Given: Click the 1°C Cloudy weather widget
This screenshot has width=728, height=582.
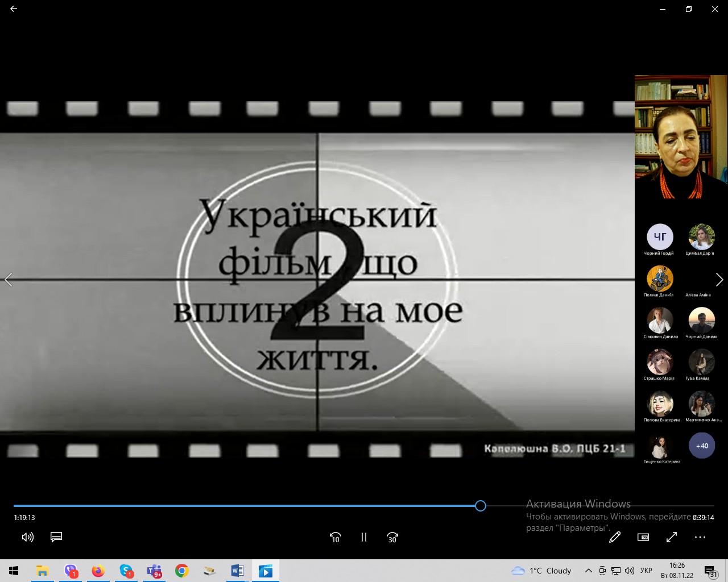Looking at the screenshot, I should pos(541,571).
